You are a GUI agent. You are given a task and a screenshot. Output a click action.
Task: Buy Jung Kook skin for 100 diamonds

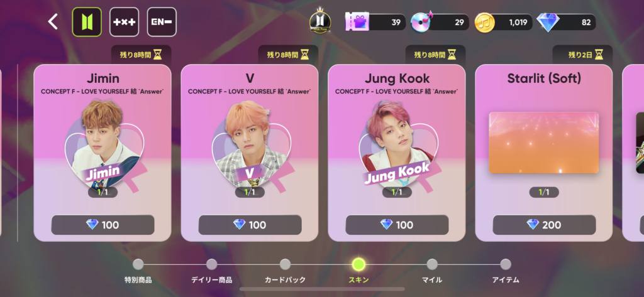(x=397, y=225)
